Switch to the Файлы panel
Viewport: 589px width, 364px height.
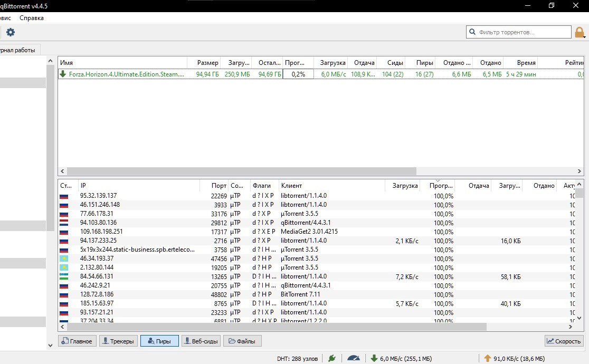coord(242,341)
